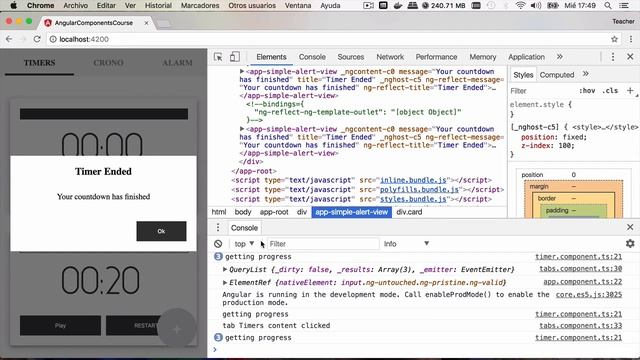Open the polyfills.bundle.js script link
Screen dimensions: 640x360
[x=419, y=189]
